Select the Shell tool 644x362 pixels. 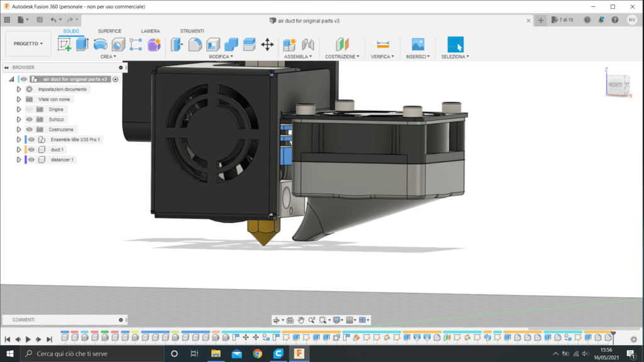[x=213, y=45]
